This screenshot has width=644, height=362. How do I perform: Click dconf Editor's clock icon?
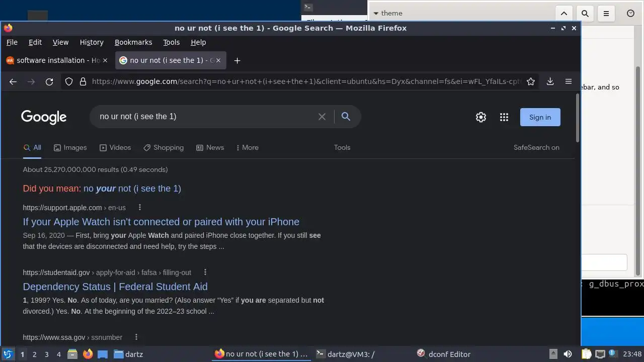630,14
